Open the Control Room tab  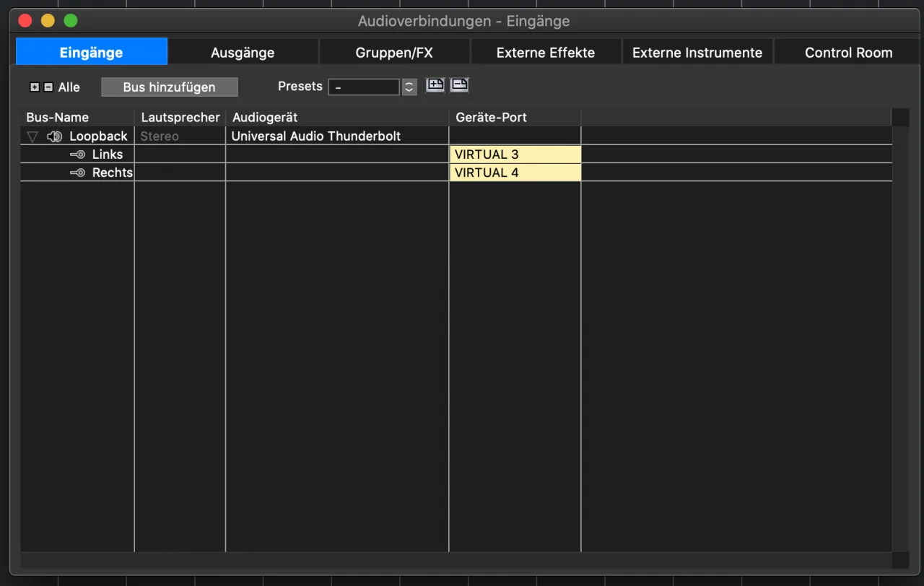(x=848, y=53)
